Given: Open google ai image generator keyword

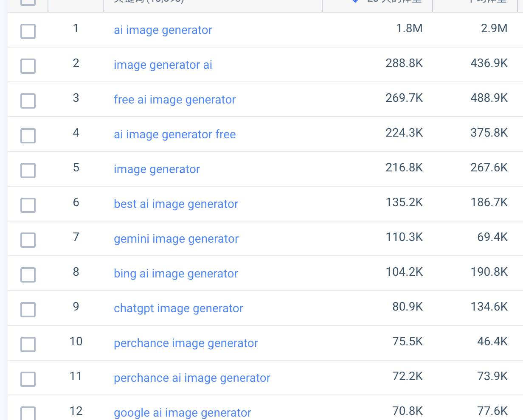Looking at the screenshot, I should (183, 413).
